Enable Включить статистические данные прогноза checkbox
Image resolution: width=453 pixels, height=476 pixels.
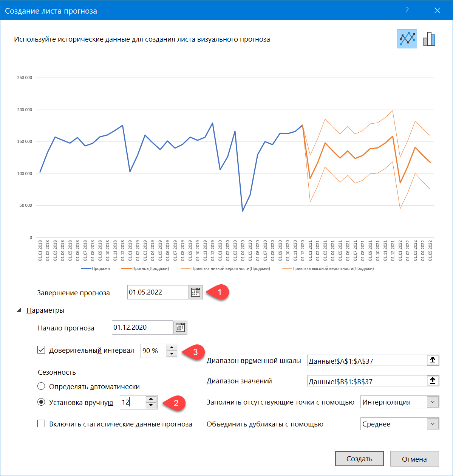click(x=41, y=423)
